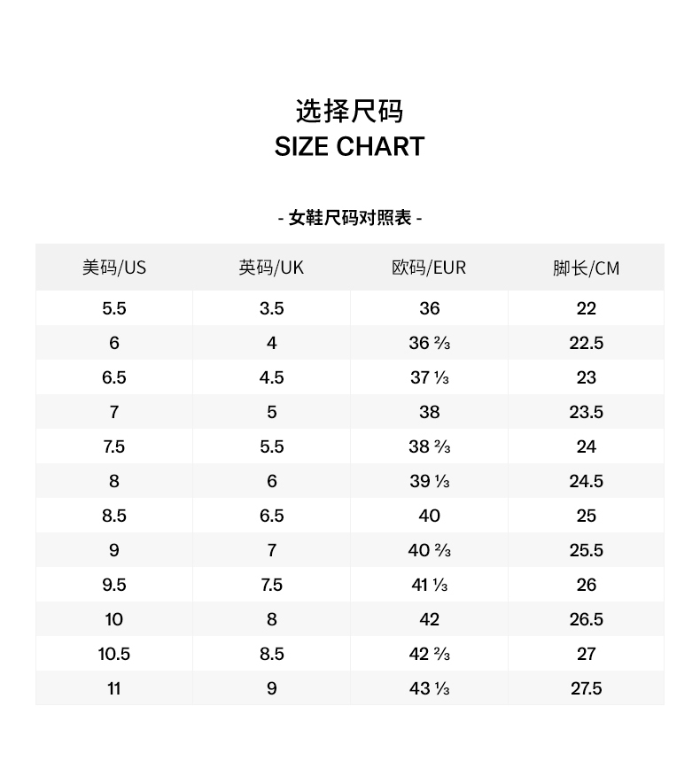Viewport: 700px width, 784px height.
Task: Select the 美码/US column header
Action: point(114,268)
